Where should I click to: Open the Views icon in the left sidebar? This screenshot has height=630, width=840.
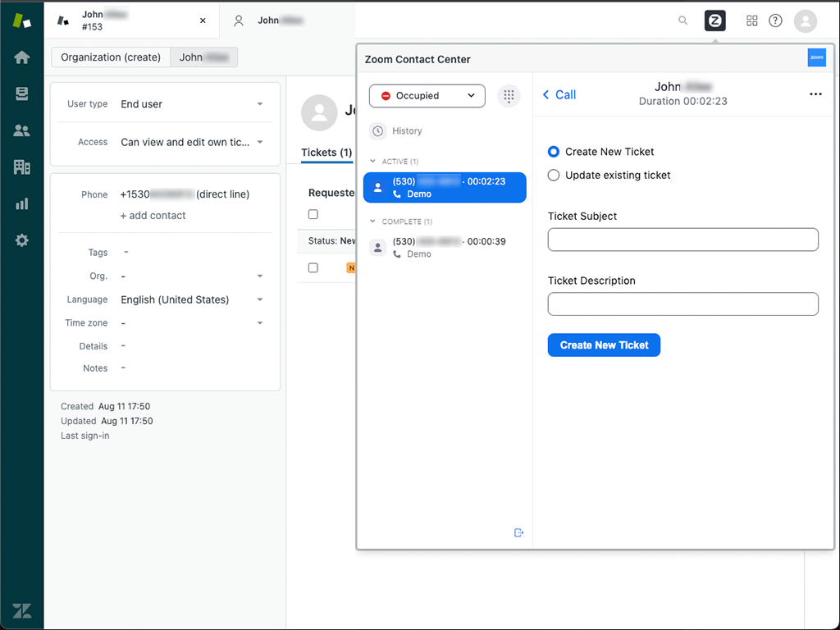(x=21, y=93)
